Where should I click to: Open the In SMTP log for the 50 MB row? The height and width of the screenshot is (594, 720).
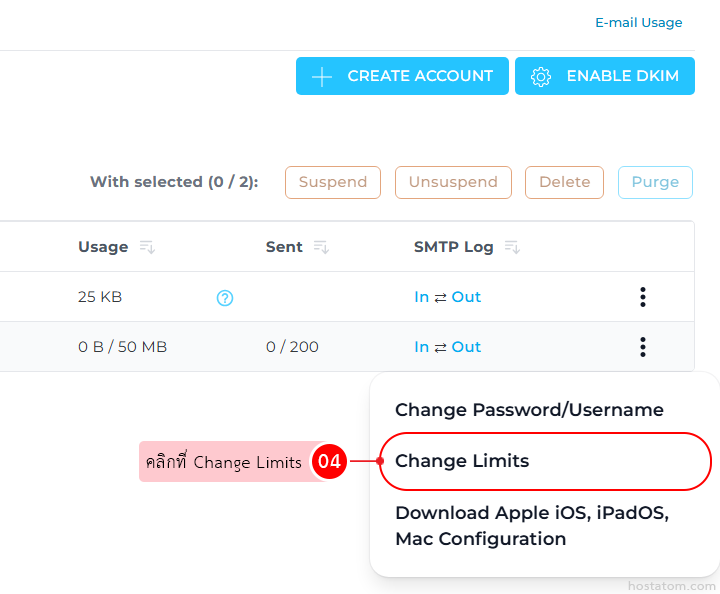click(x=421, y=347)
